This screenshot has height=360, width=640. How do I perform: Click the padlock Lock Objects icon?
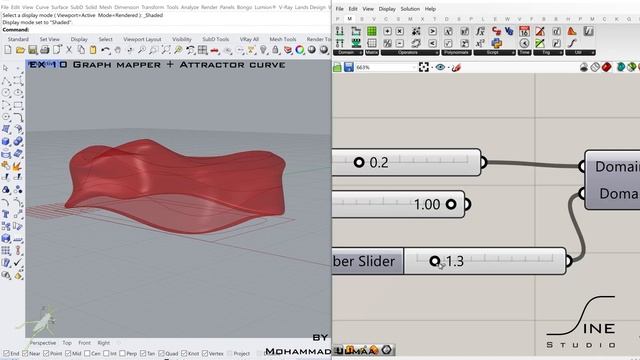(x=276, y=50)
